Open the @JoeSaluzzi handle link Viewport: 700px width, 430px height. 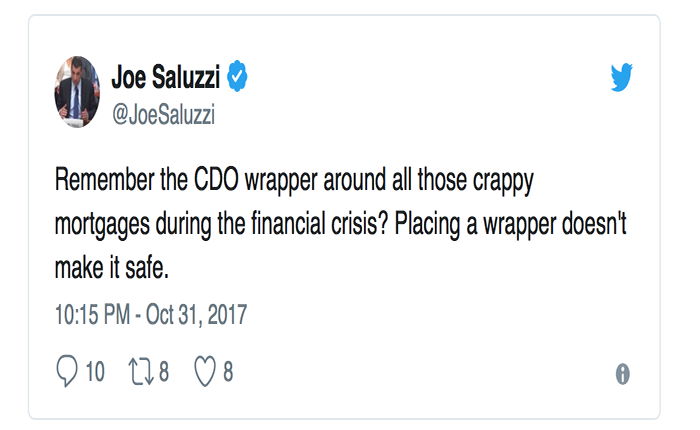163,117
